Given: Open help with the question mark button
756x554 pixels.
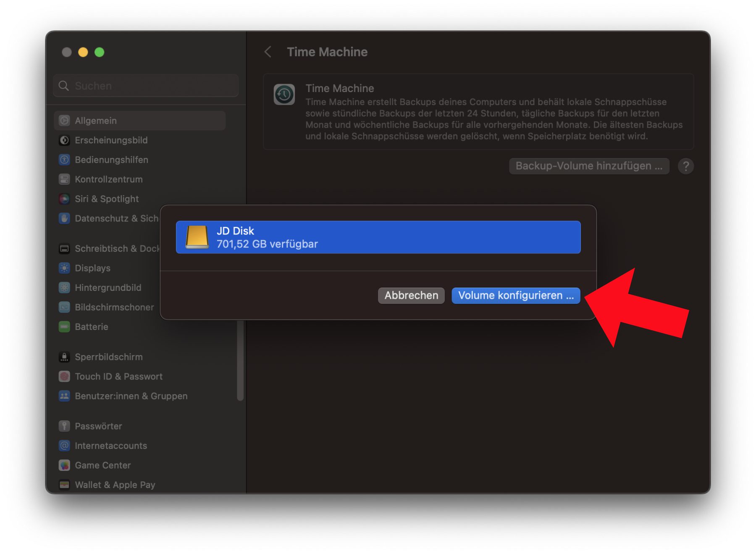Looking at the screenshot, I should [x=685, y=166].
